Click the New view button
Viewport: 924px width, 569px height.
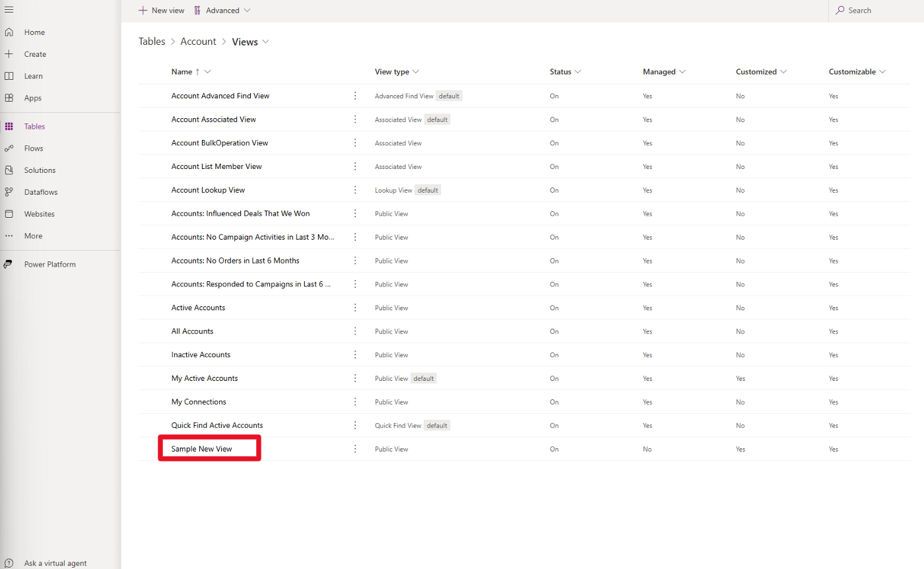click(162, 11)
